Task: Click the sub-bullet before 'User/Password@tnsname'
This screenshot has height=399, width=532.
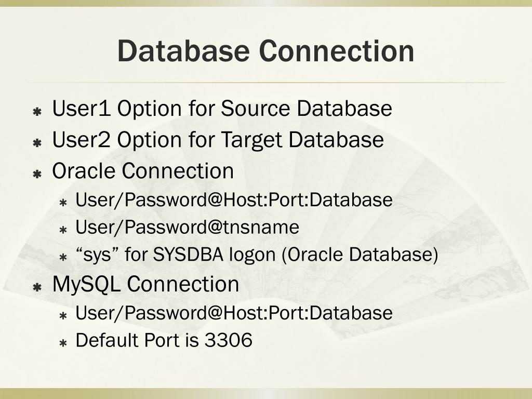Action: [63, 230]
